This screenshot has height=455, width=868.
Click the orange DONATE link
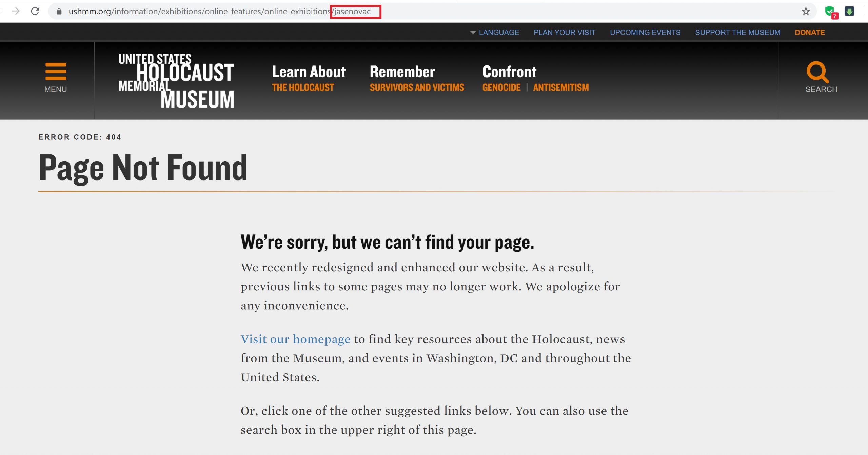click(x=810, y=32)
